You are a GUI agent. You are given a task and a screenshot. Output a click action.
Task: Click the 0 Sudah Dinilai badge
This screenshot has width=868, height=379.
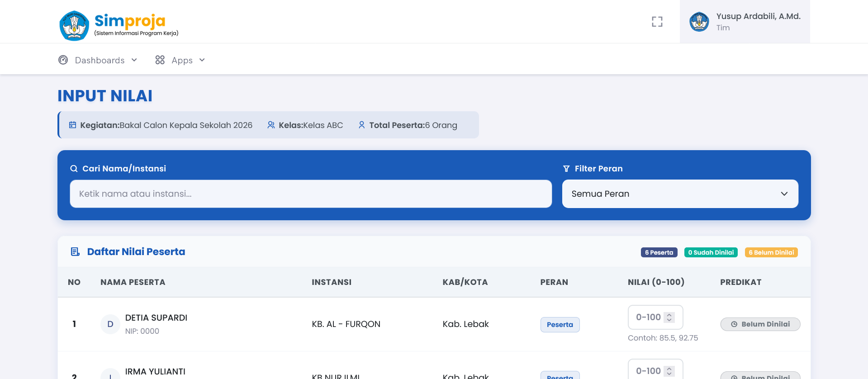click(x=711, y=252)
